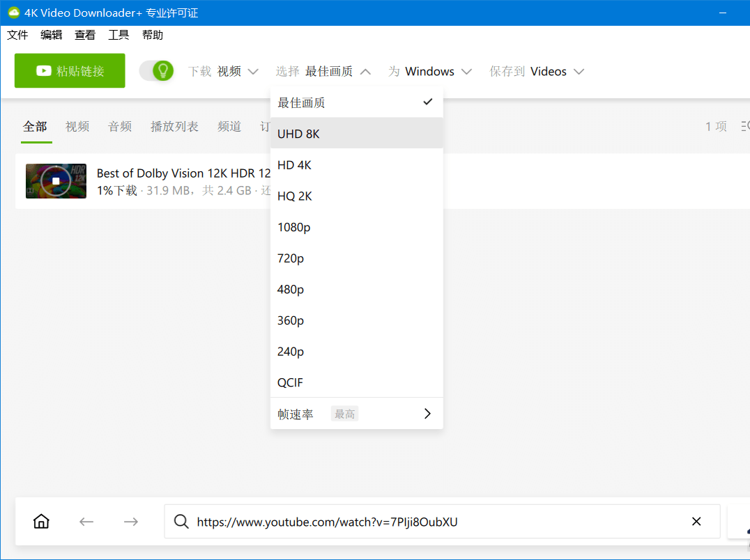
Task: Open the 下载 视频 download type dropdown
Action: click(x=223, y=71)
